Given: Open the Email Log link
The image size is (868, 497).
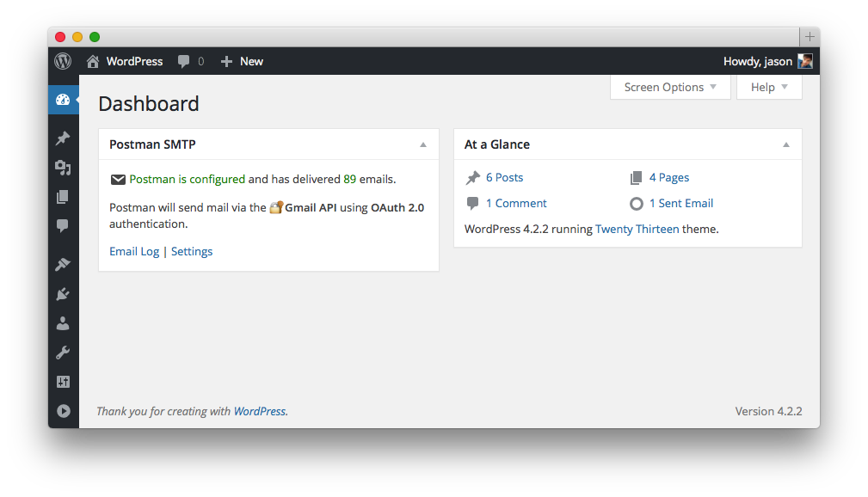Looking at the screenshot, I should pyautogui.click(x=134, y=251).
